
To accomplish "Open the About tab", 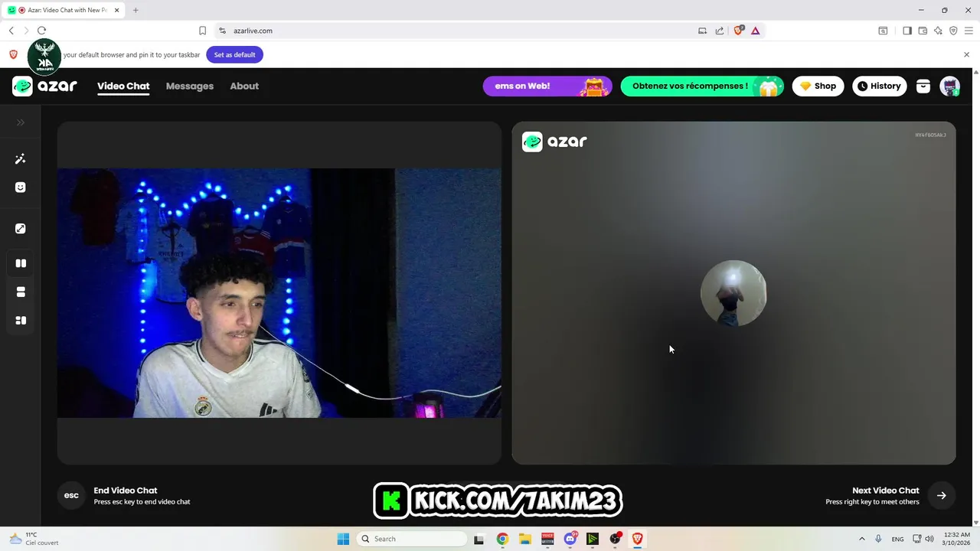I will tap(244, 86).
